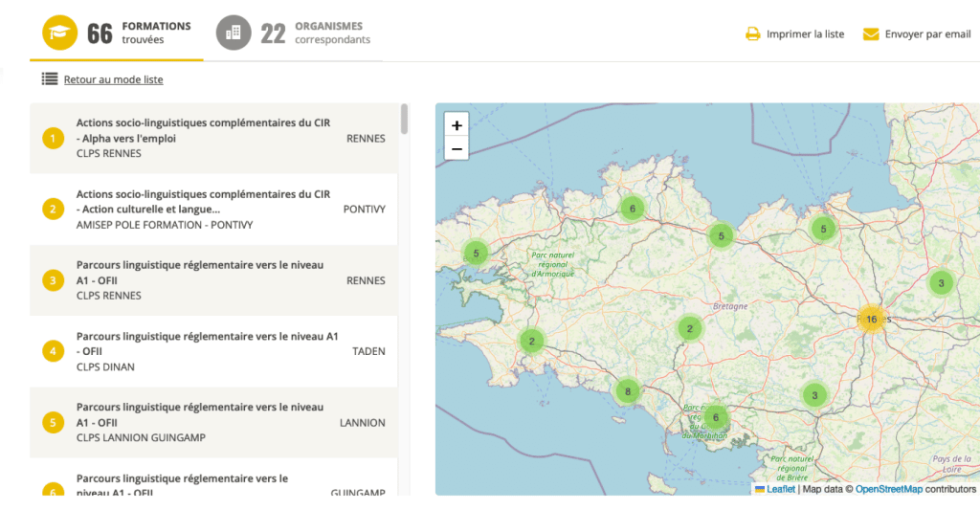Click Envoyer par email

pos(927,34)
